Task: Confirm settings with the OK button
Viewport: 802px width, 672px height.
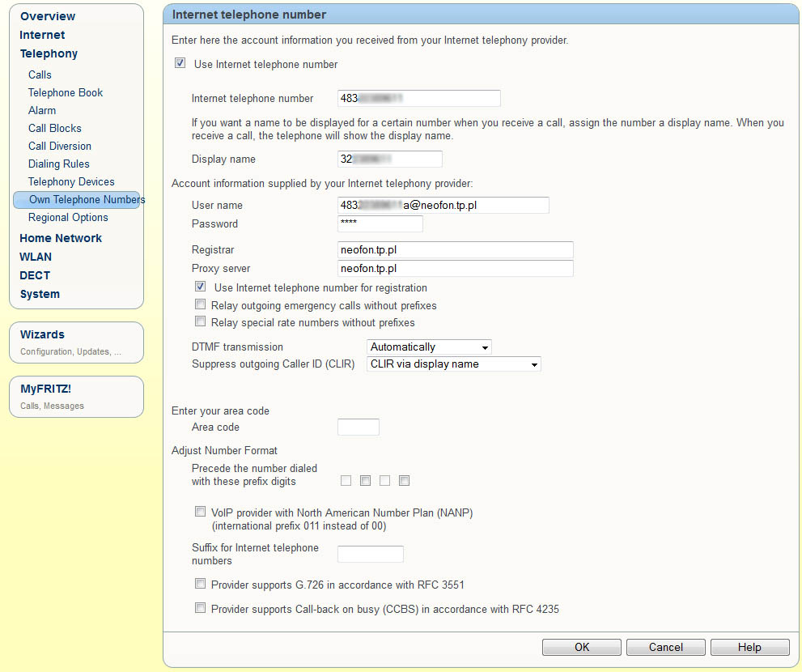Action: click(582, 647)
